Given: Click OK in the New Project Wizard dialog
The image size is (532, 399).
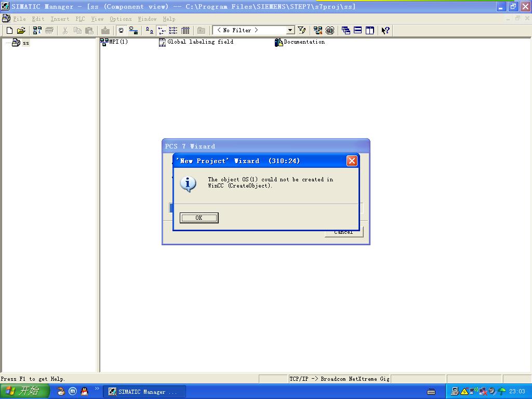Looking at the screenshot, I should (x=199, y=218).
